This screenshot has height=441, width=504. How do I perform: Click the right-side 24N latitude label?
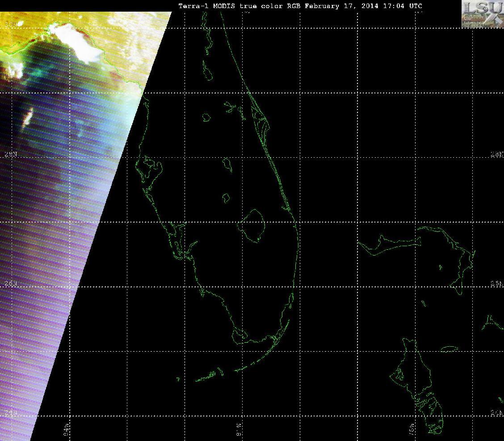497,413
